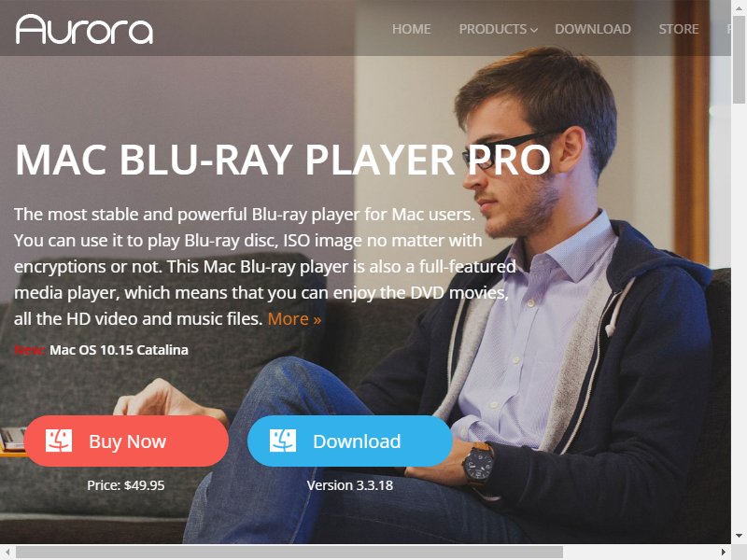Follow the orange More » link

pyautogui.click(x=294, y=318)
